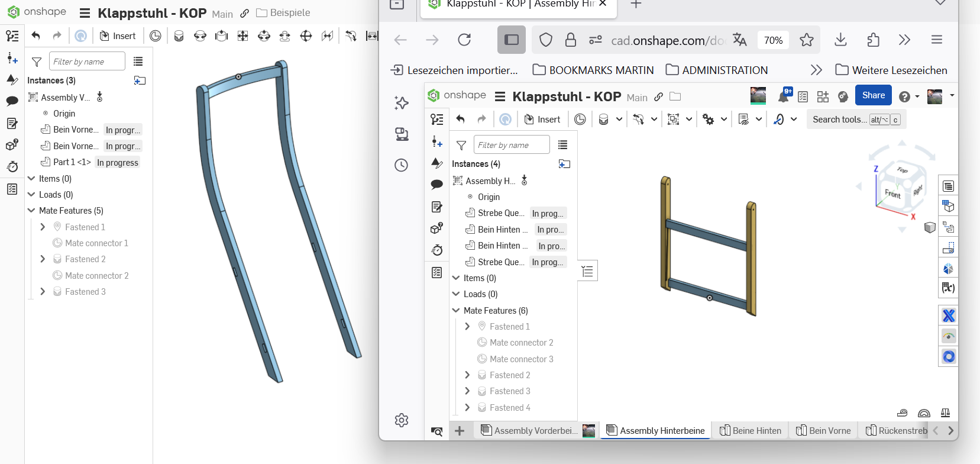The image size is (980, 464).
Task: Open the Rückenstreb tab
Action: pos(897,431)
